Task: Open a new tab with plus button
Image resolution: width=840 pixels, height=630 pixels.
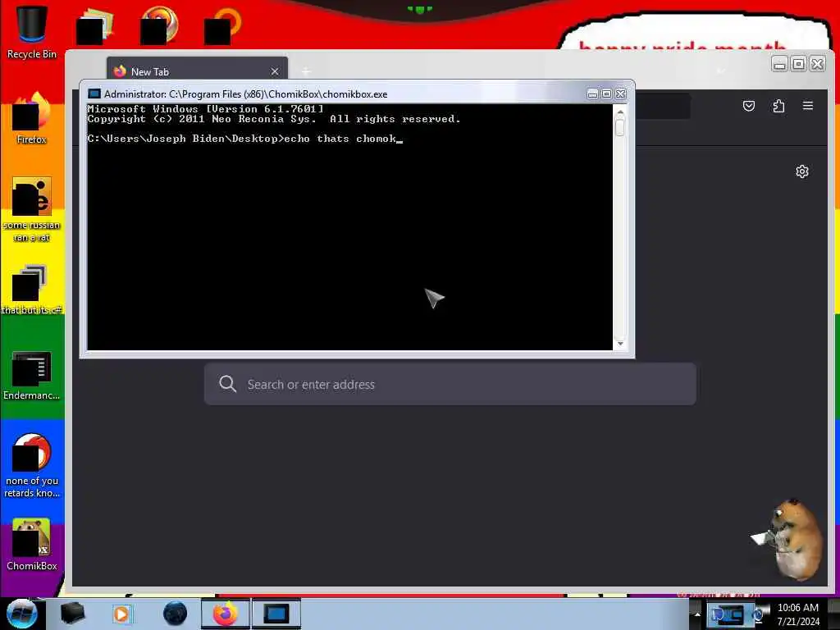Action: (306, 71)
